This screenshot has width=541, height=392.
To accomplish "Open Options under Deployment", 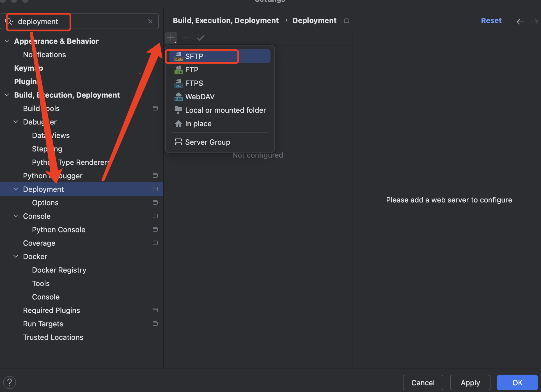I will (x=45, y=203).
